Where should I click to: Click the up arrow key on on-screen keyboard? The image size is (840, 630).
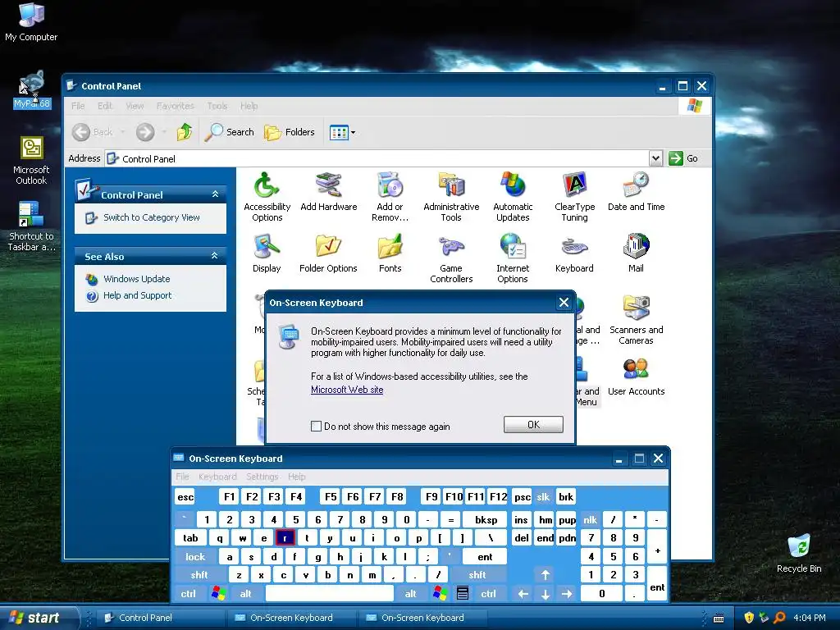tap(545, 575)
